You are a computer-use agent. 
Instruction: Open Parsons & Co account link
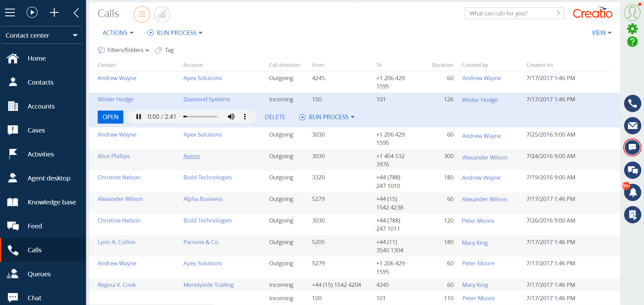coord(201,242)
